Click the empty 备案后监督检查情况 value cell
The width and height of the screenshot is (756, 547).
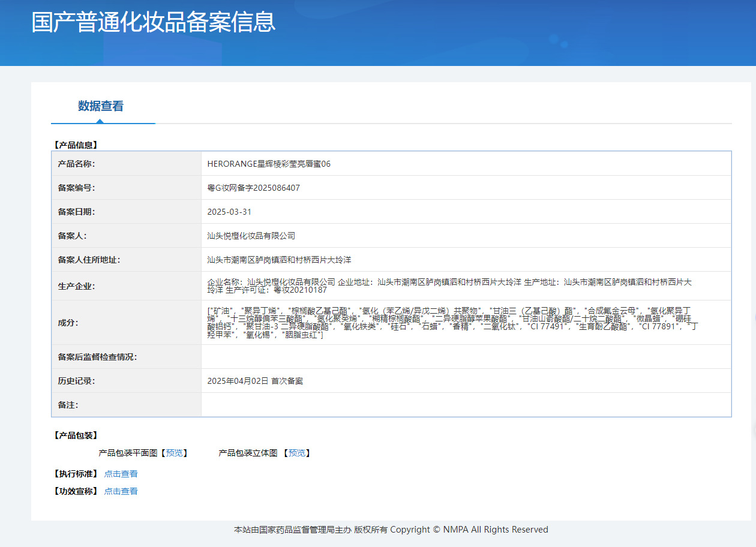tap(466, 357)
